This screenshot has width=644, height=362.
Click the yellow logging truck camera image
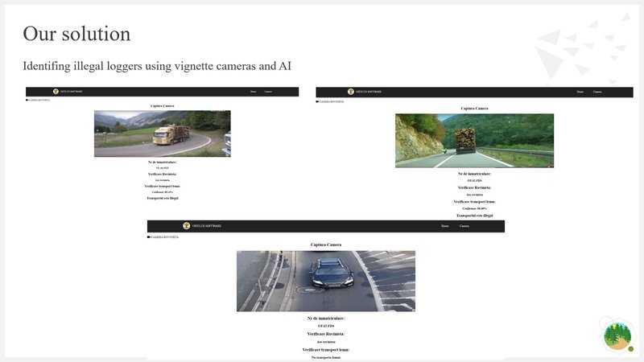click(162, 134)
